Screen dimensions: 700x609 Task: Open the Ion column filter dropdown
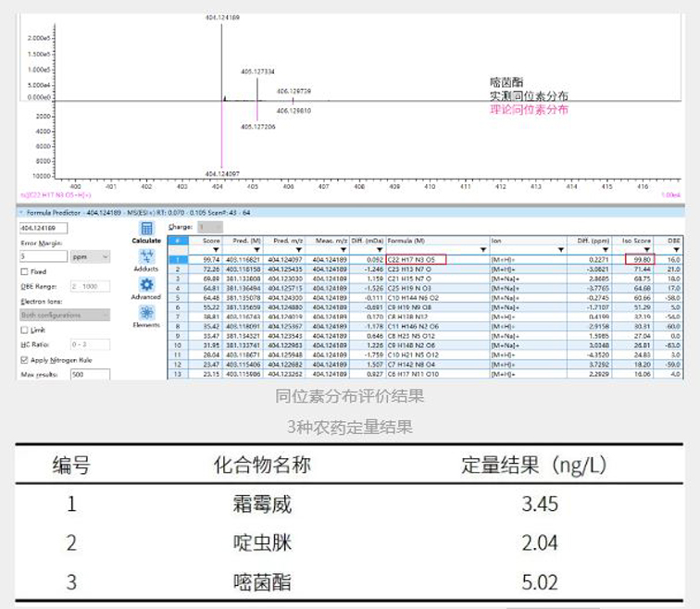tap(560, 250)
